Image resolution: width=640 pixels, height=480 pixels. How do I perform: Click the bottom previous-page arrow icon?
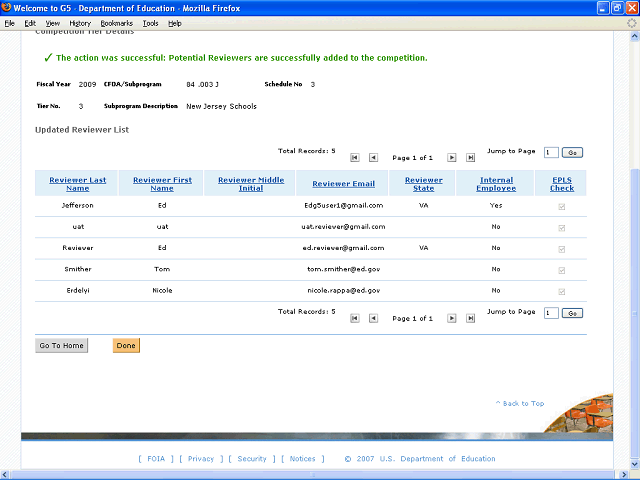pos(373,318)
